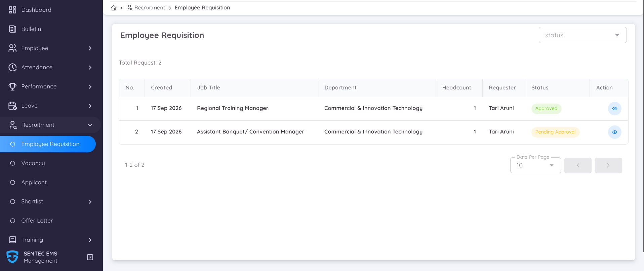Click the Applicant circle bullet icon

pos(12,182)
